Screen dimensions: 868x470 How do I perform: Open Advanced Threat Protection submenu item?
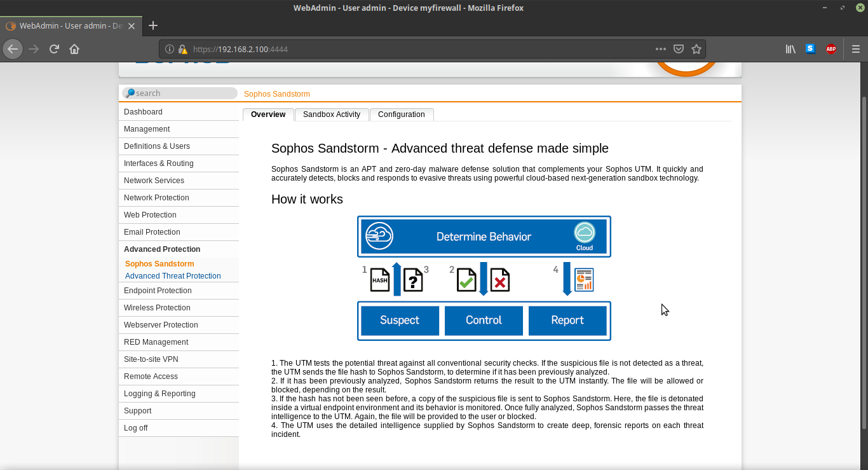173,276
